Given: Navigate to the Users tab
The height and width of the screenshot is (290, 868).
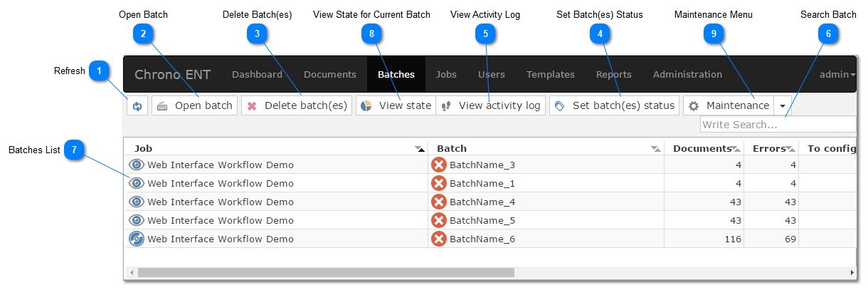Looking at the screenshot, I should click(492, 74).
